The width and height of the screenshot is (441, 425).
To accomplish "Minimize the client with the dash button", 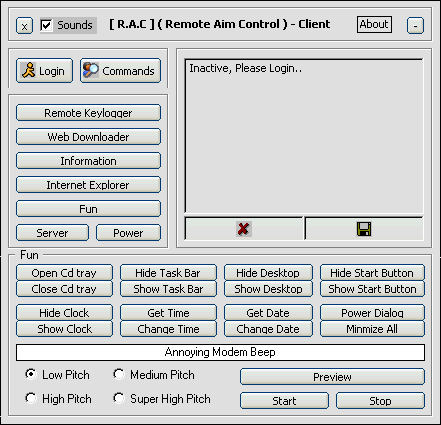I will (x=415, y=26).
